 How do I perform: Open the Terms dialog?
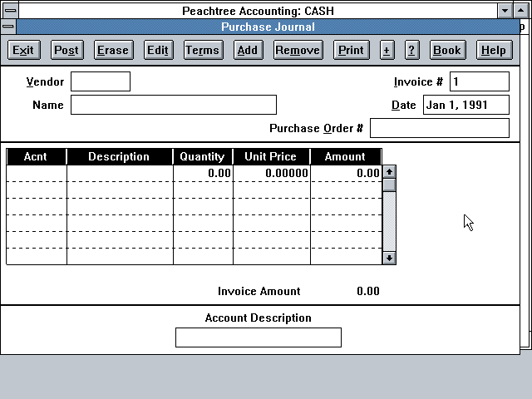203,50
